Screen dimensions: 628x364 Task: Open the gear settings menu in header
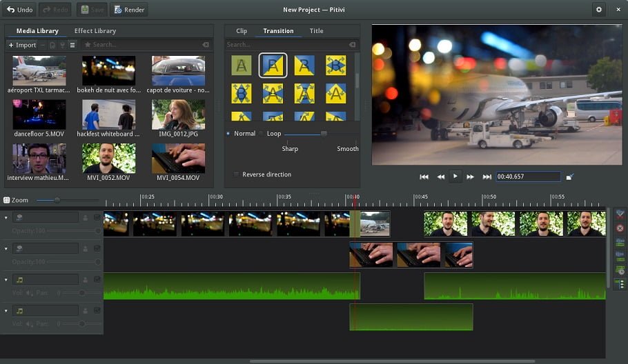[x=599, y=10]
